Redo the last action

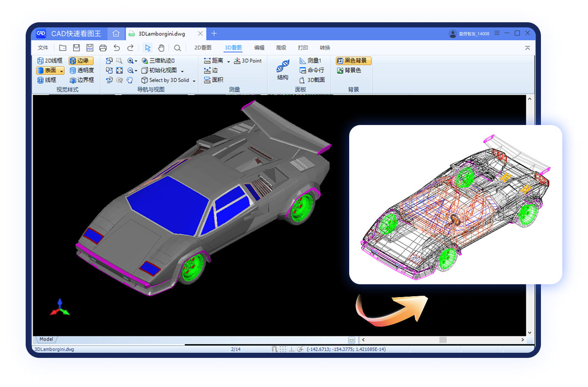click(x=131, y=48)
